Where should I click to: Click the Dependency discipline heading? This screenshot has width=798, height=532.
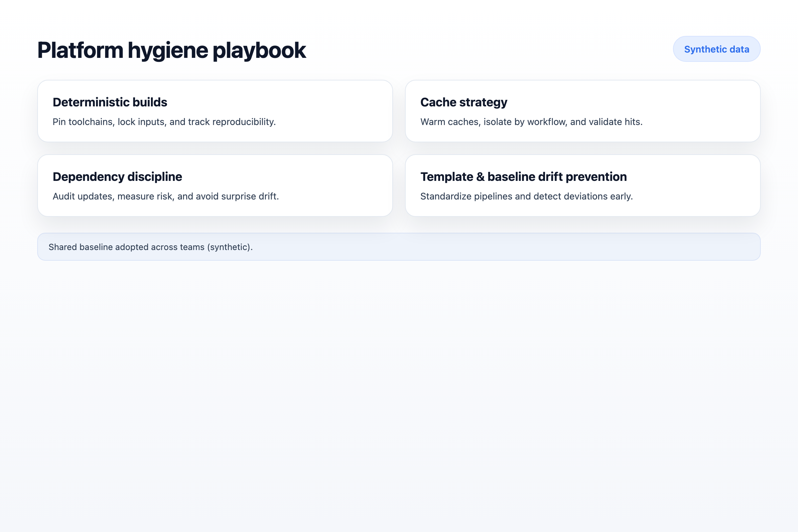[117, 177]
